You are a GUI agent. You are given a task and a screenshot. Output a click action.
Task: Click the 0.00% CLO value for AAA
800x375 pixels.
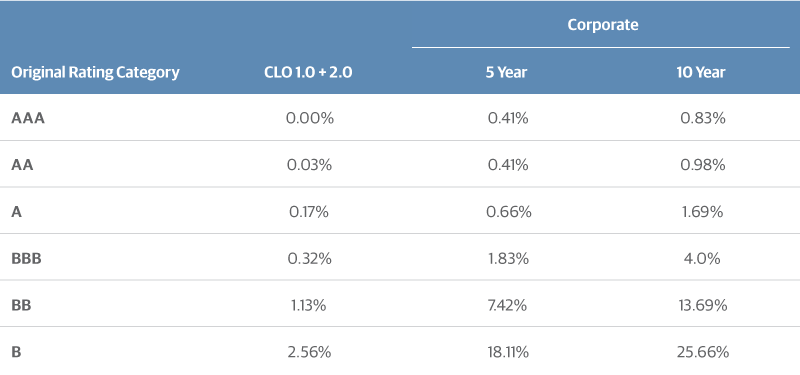point(309,118)
